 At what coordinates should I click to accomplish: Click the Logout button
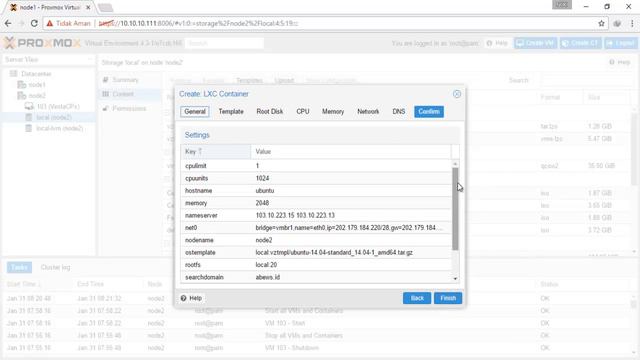click(x=621, y=43)
